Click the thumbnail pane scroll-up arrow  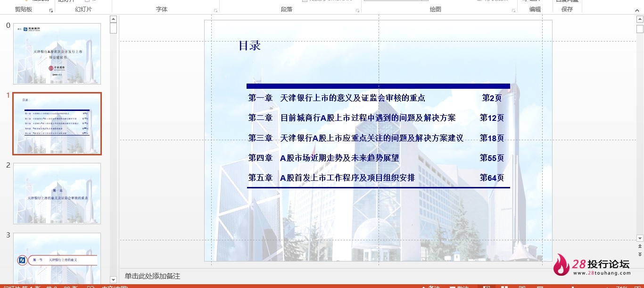coord(113,19)
